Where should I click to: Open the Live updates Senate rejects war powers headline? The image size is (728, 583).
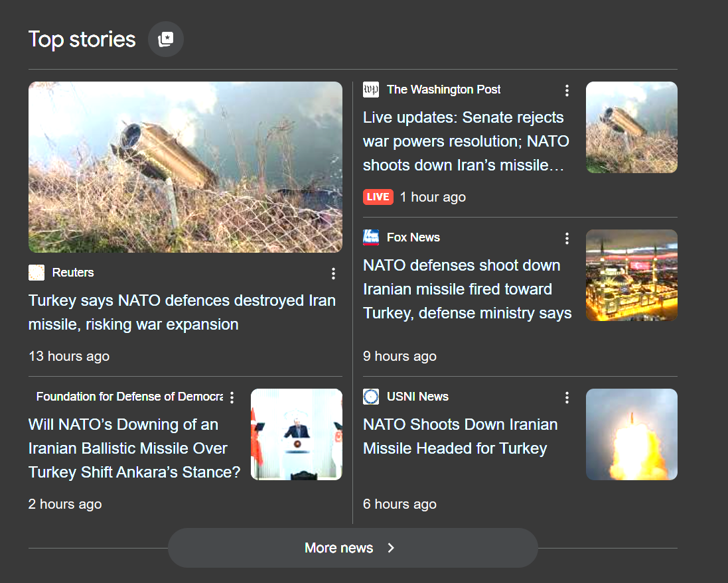coord(466,141)
